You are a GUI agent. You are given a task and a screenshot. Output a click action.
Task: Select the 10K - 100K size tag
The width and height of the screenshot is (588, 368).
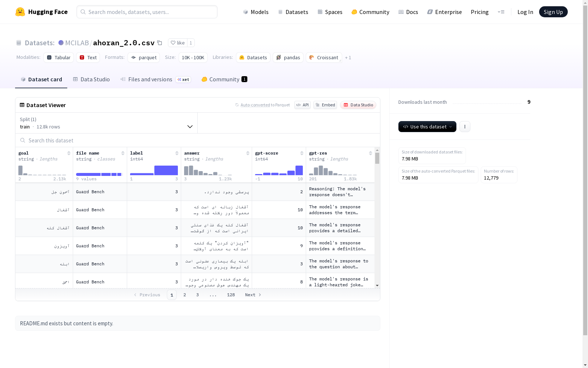[x=193, y=57]
